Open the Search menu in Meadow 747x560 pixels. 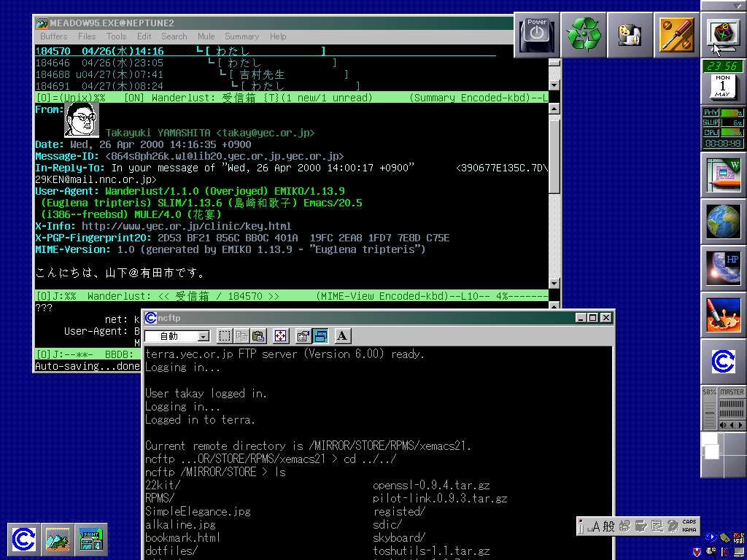[x=174, y=36]
